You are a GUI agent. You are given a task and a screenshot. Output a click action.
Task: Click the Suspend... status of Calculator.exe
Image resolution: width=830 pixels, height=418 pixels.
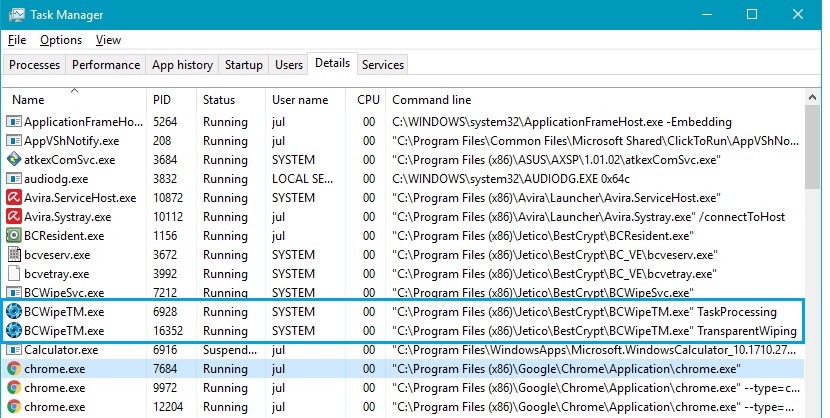(230, 350)
